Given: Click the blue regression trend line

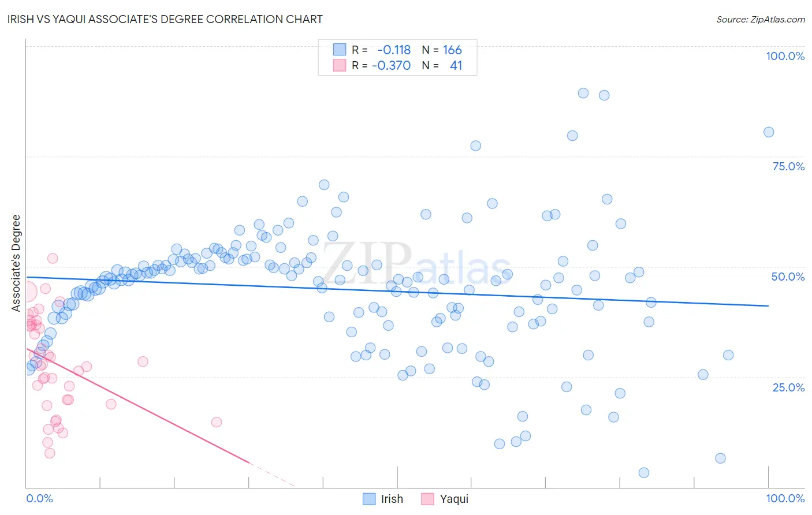Looking at the screenshot, I should (x=397, y=292).
